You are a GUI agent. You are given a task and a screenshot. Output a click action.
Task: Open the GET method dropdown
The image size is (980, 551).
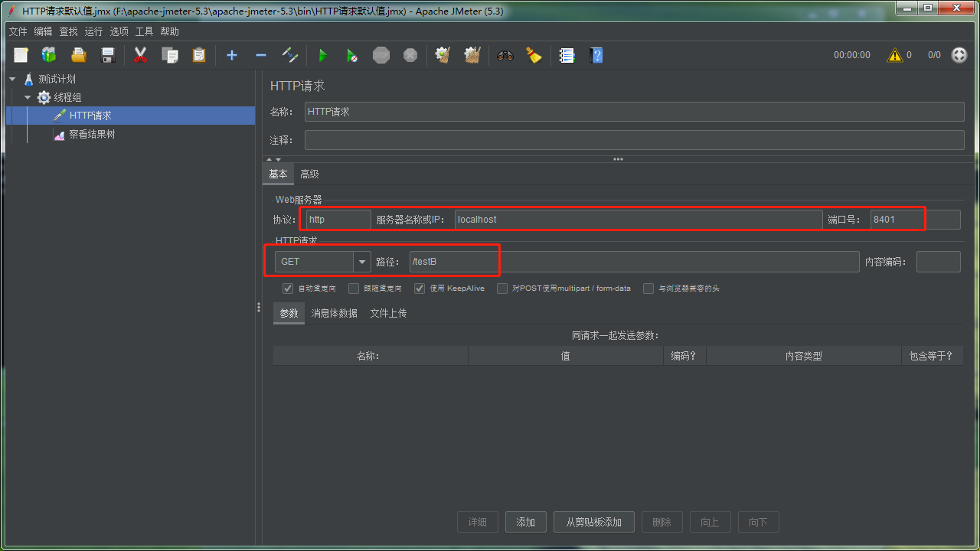[361, 262]
